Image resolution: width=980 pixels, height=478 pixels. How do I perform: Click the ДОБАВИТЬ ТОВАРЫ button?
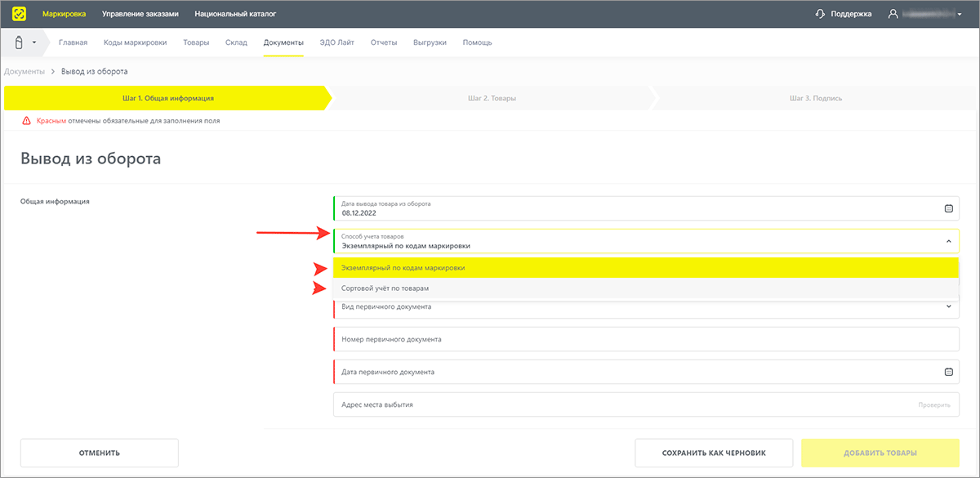880,453
